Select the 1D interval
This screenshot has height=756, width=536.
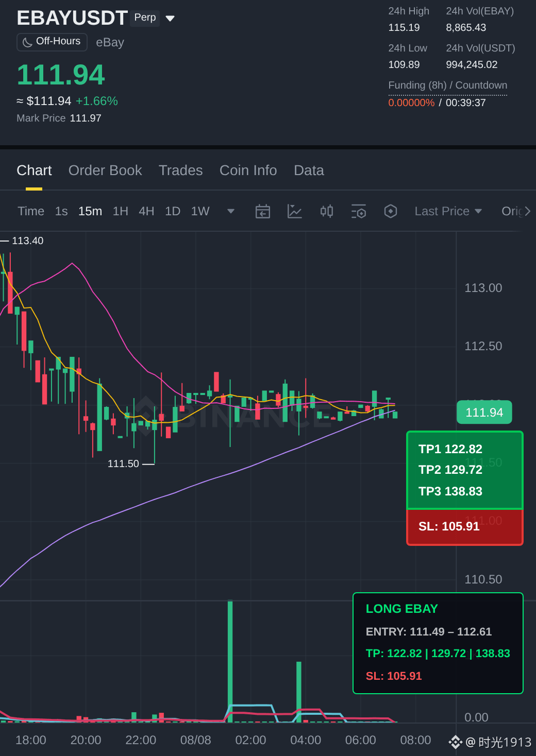tap(173, 211)
